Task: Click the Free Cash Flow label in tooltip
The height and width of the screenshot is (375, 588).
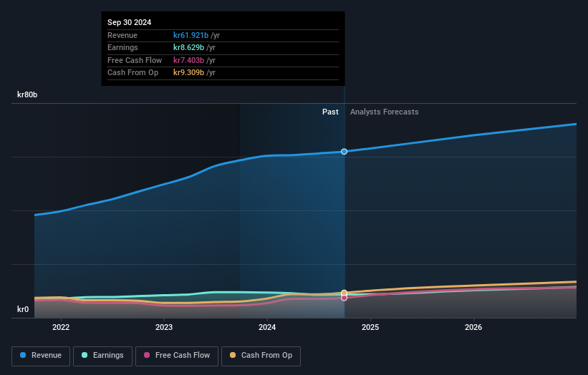Action: (135, 60)
